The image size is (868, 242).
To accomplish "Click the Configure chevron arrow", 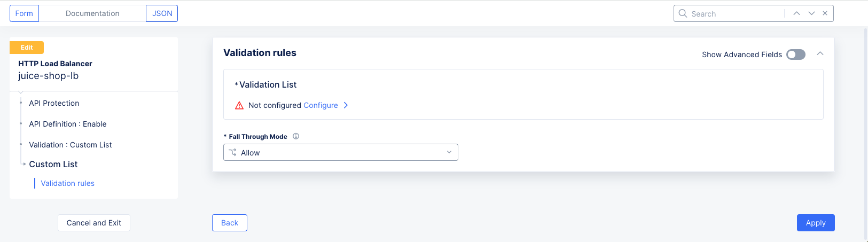I will (346, 105).
